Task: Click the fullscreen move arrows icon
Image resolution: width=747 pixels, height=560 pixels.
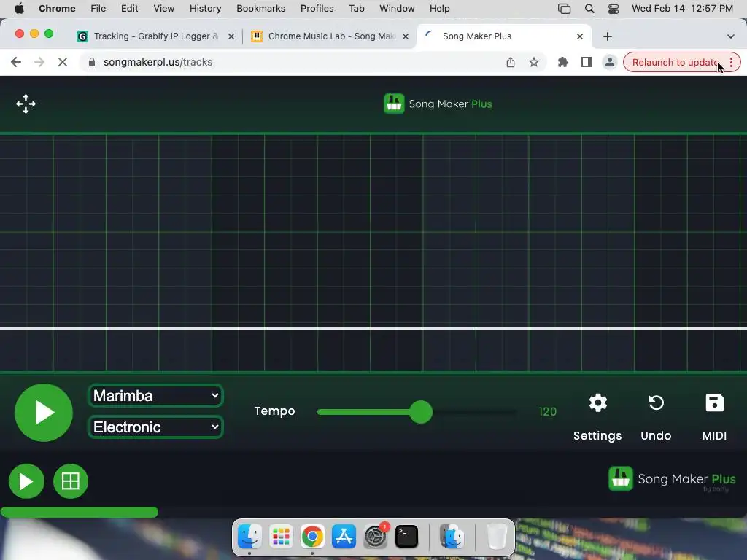Action: tap(26, 104)
